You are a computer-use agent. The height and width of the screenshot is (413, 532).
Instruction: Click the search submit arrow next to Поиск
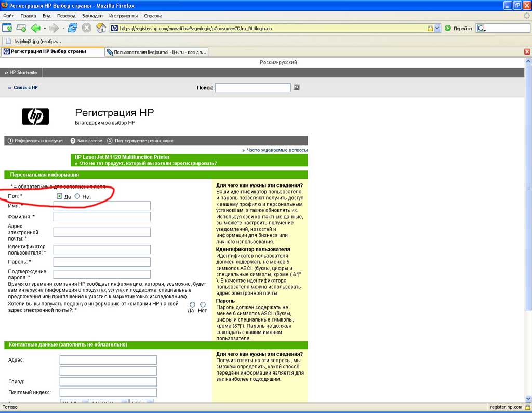[297, 88]
